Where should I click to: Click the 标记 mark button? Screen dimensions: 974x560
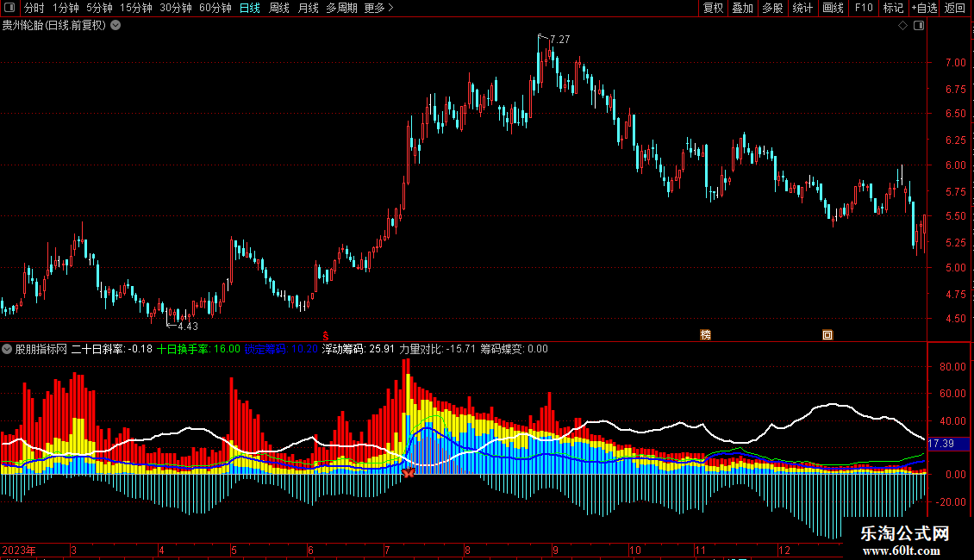tap(893, 8)
